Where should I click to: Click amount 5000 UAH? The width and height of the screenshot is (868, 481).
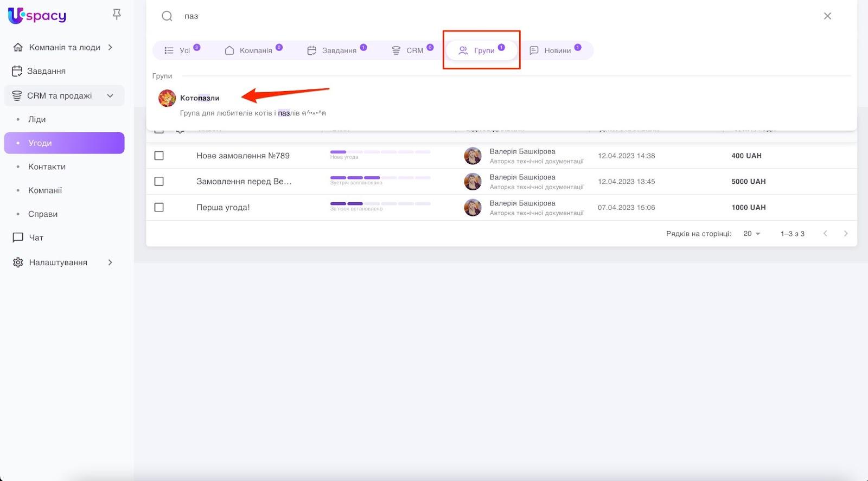point(749,182)
